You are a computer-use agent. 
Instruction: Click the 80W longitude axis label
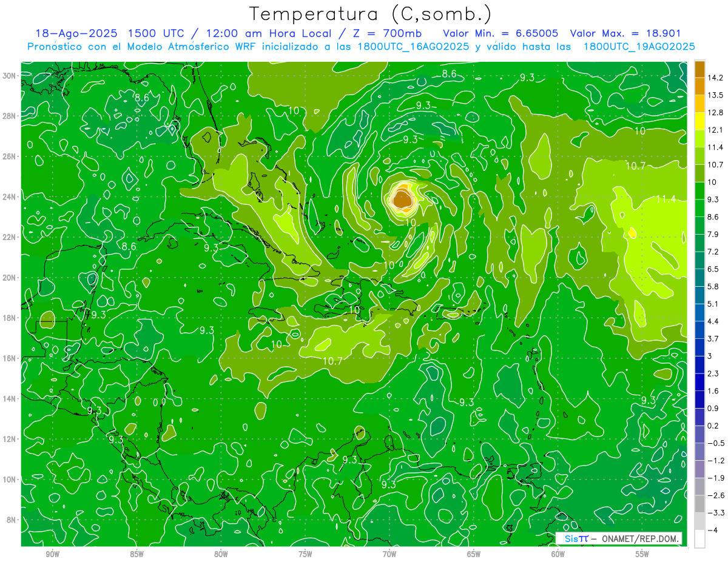click(221, 555)
